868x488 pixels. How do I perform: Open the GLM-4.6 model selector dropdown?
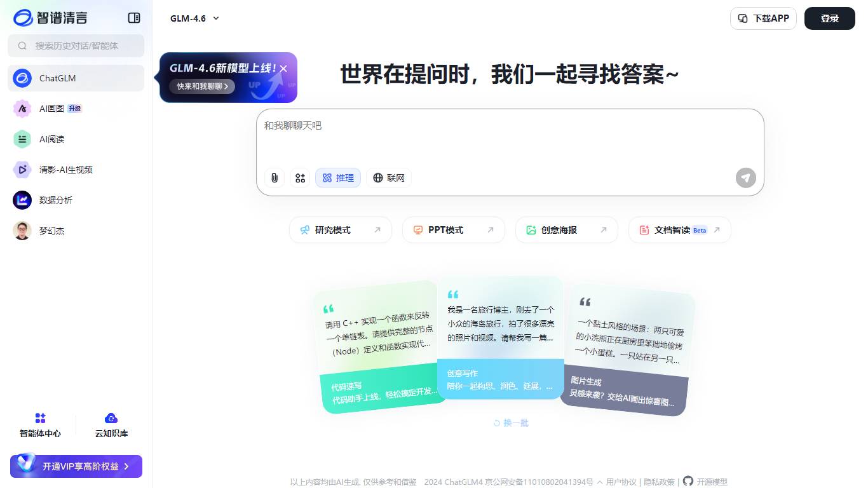[x=194, y=18]
